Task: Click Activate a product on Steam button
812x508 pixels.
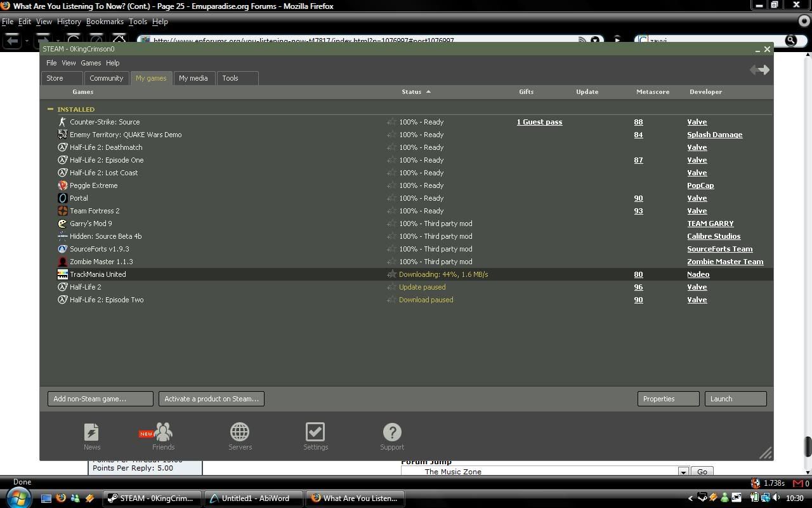Action: (211, 399)
